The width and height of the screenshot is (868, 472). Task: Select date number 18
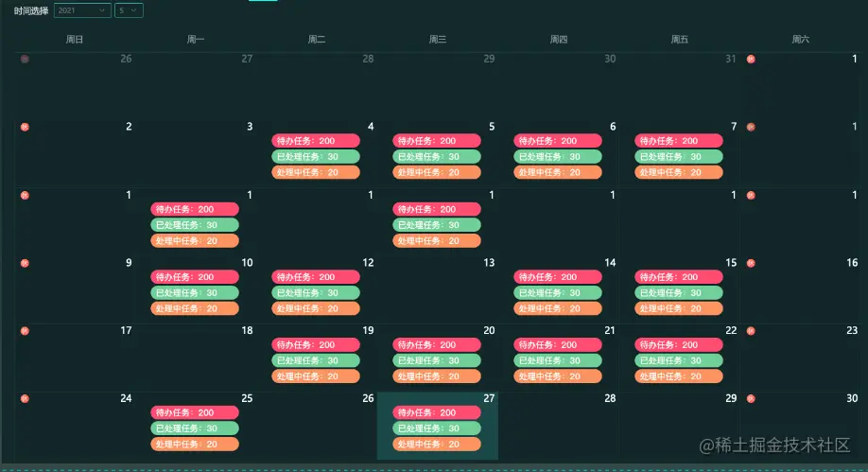coord(247,331)
